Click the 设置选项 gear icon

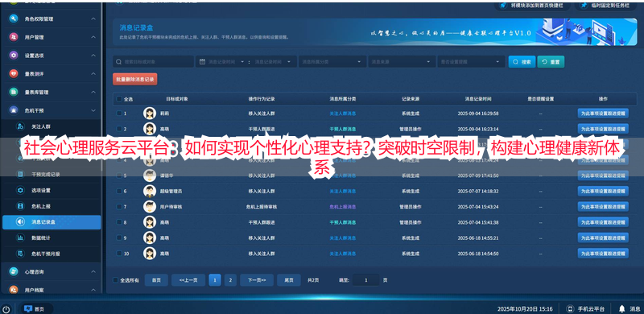pos(14,56)
